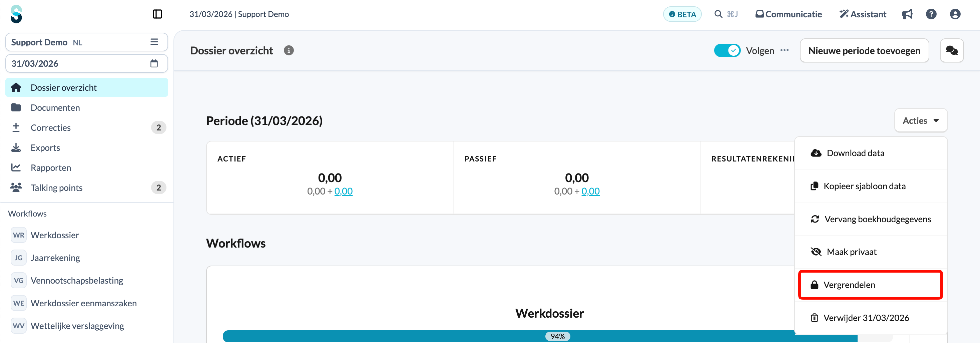Click the 0,00 link under Actief

click(x=343, y=191)
